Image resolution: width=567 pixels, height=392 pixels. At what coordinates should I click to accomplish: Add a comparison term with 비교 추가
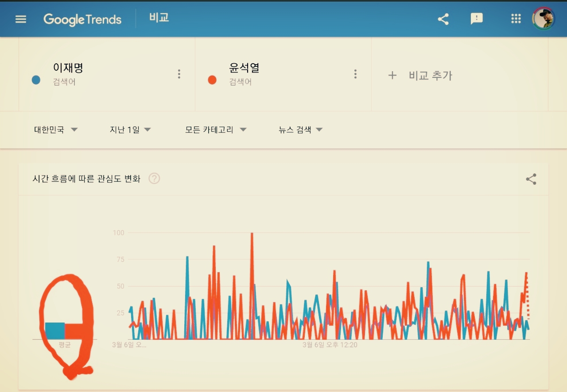[430, 76]
